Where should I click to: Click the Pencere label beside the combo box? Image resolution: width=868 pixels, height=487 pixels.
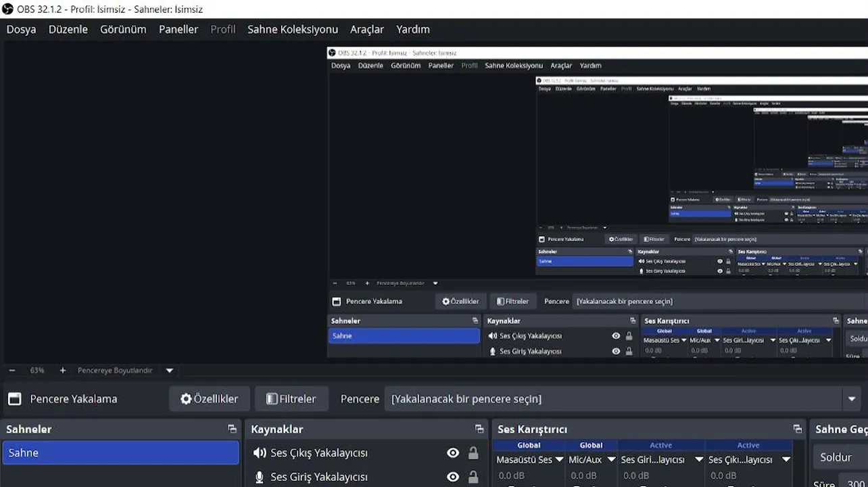[x=360, y=399]
